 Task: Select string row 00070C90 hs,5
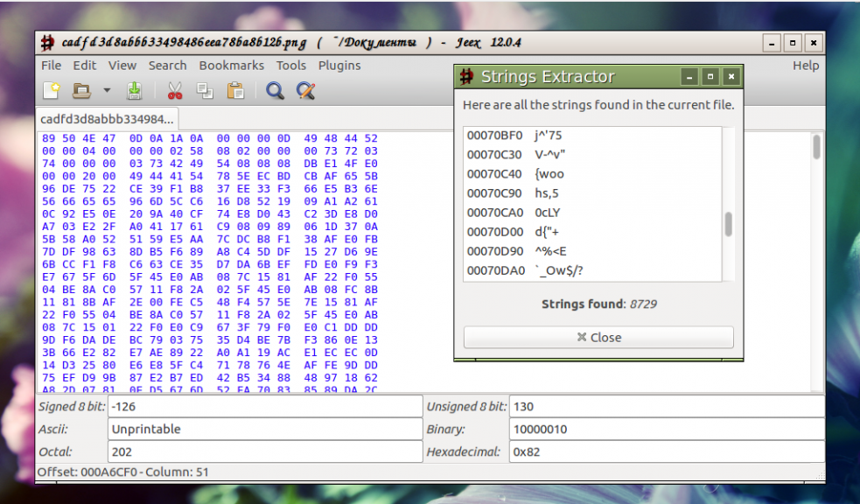point(593,193)
